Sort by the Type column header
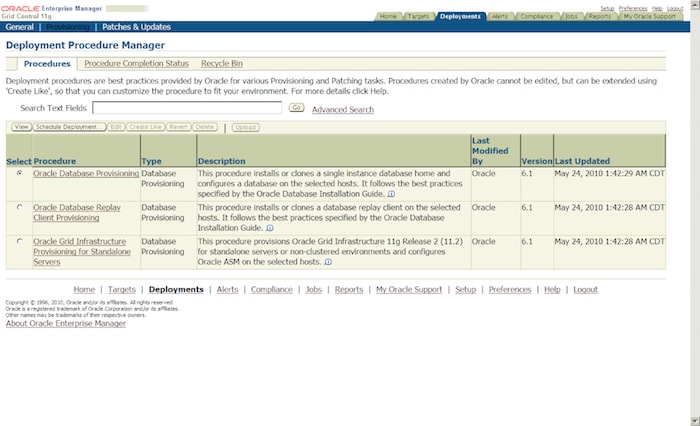 151,161
